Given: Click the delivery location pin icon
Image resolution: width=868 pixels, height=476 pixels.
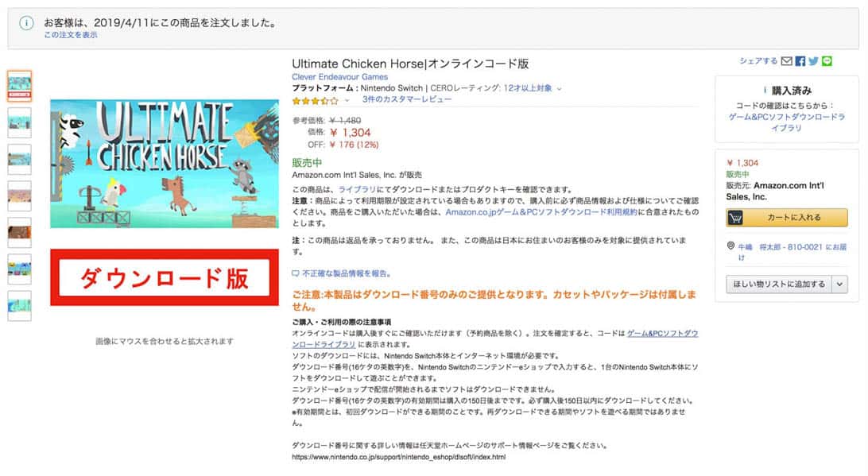Looking at the screenshot, I should 730,246.
